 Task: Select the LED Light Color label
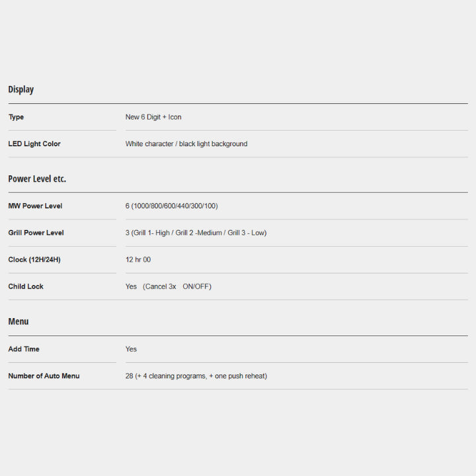pos(34,144)
